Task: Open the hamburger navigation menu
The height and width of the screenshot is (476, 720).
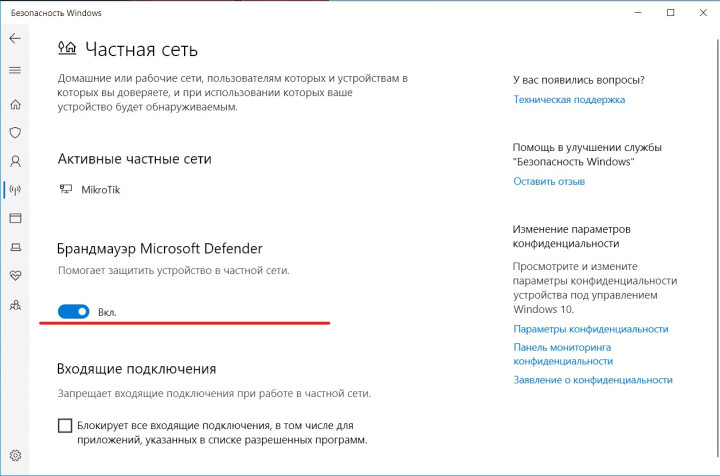Action: [15, 70]
